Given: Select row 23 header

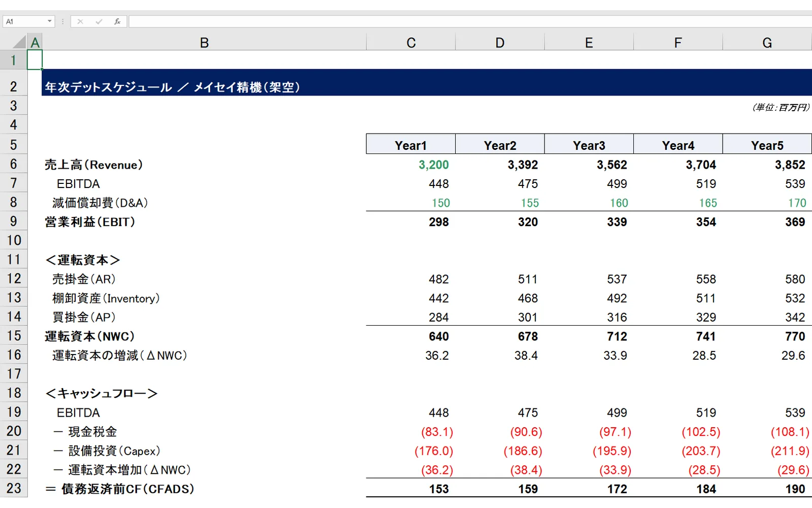Looking at the screenshot, I should coord(14,489).
